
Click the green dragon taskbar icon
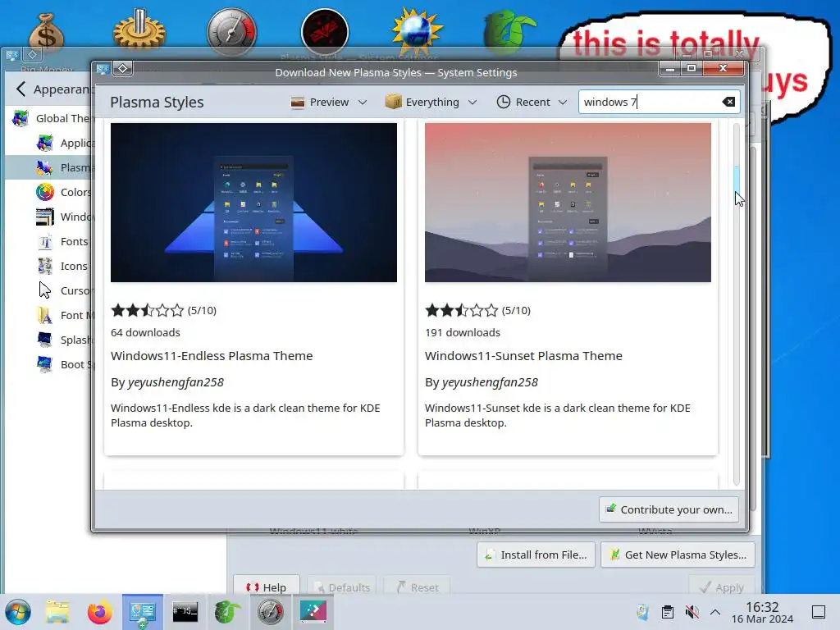coord(227,612)
